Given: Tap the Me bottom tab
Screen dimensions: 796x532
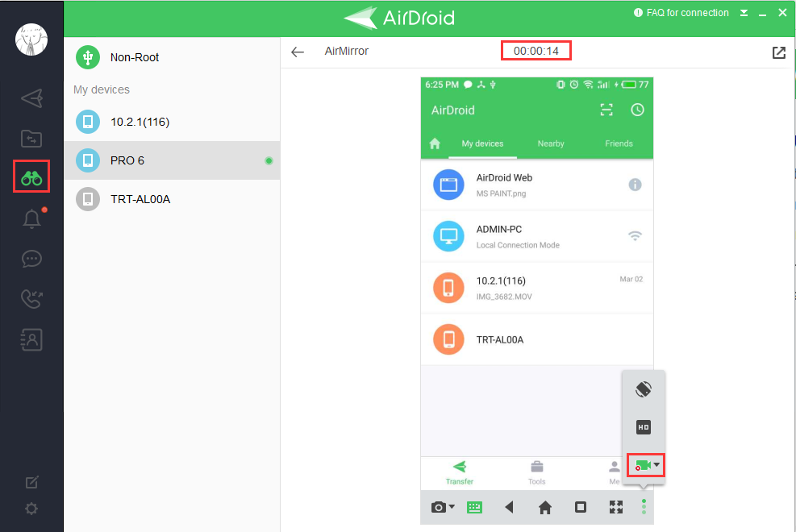Looking at the screenshot, I should (x=615, y=472).
